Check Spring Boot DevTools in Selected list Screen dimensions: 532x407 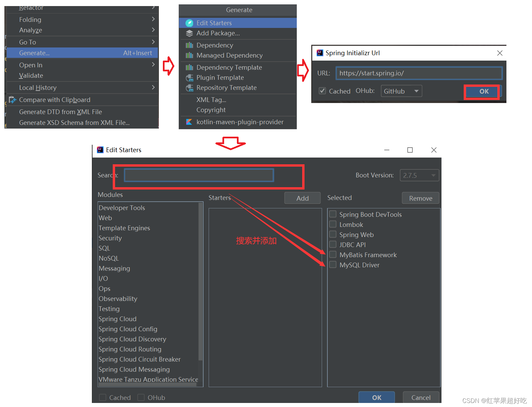pos(333,214)
